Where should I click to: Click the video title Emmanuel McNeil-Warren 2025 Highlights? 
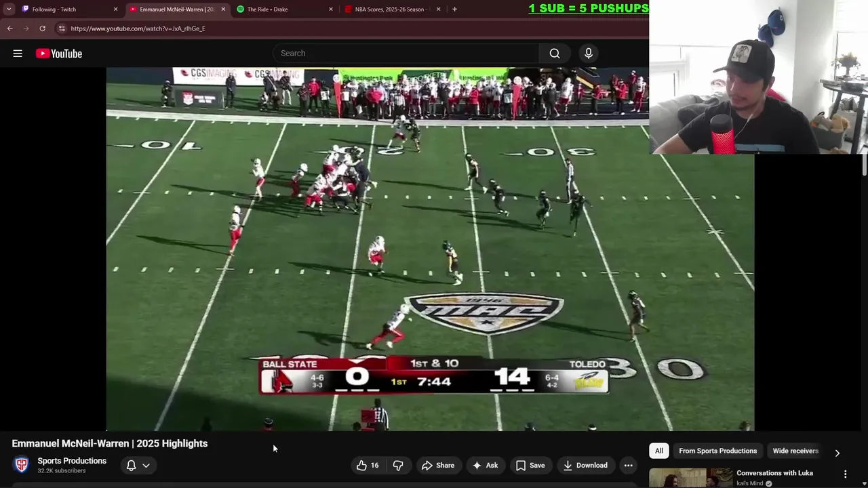[110, 443]
